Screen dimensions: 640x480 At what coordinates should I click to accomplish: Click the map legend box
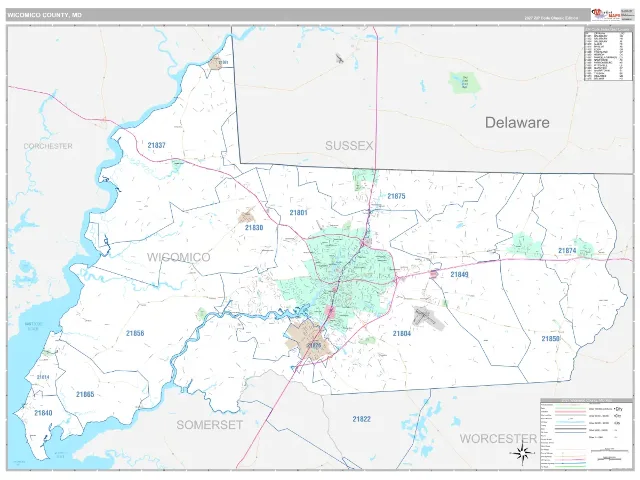[587, 433]
